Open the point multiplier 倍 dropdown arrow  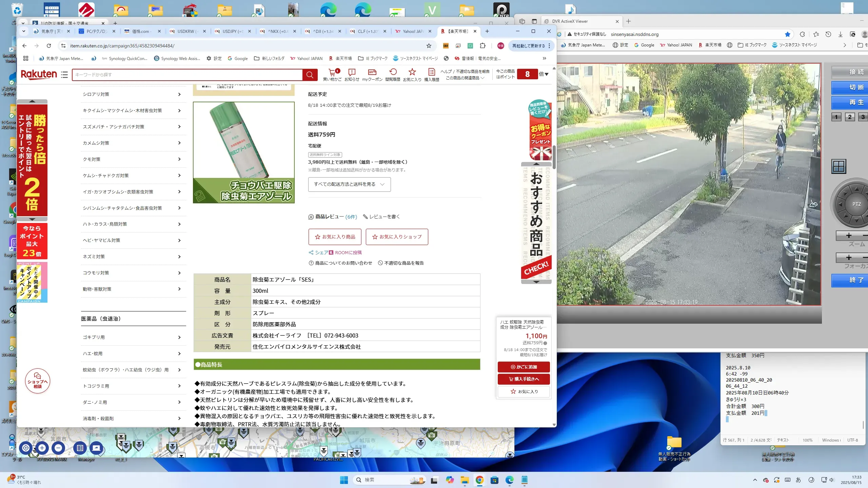[546, 74]
